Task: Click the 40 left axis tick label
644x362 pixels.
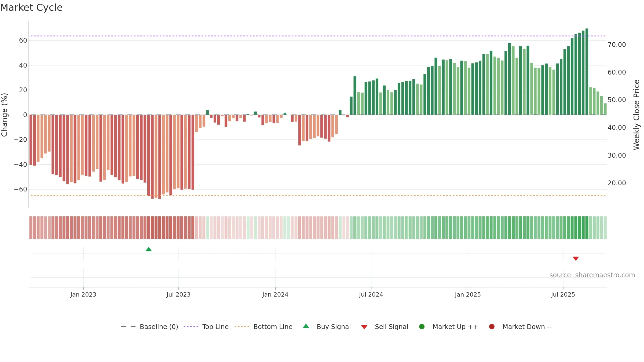Action: pos(23,65)
